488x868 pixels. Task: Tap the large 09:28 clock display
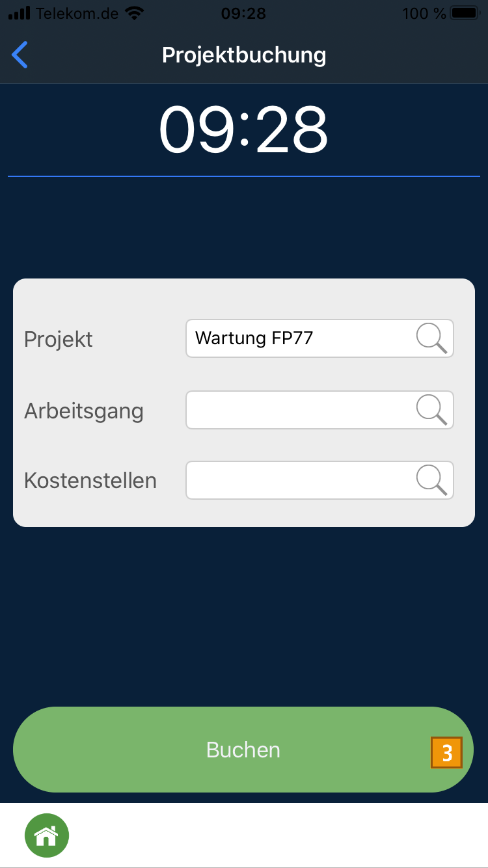(244, 130)
